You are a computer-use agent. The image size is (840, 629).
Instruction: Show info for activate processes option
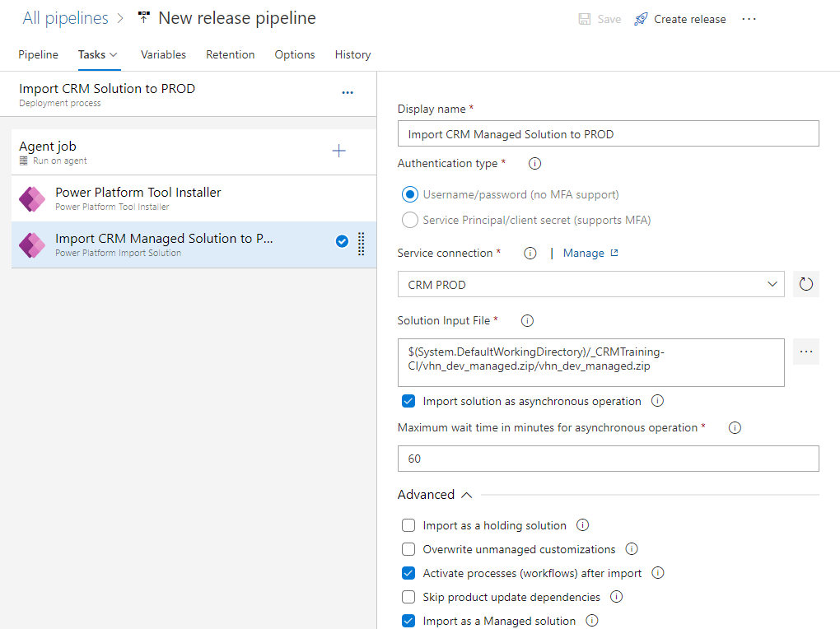click(x=657, y=573)
